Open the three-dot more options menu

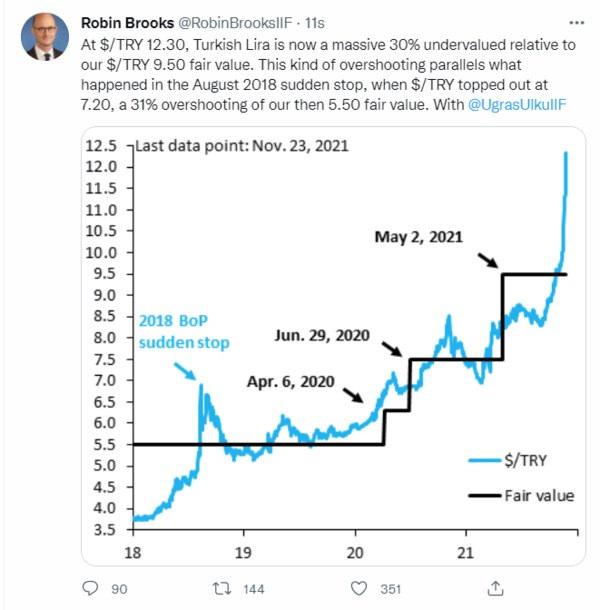(571, 22)
